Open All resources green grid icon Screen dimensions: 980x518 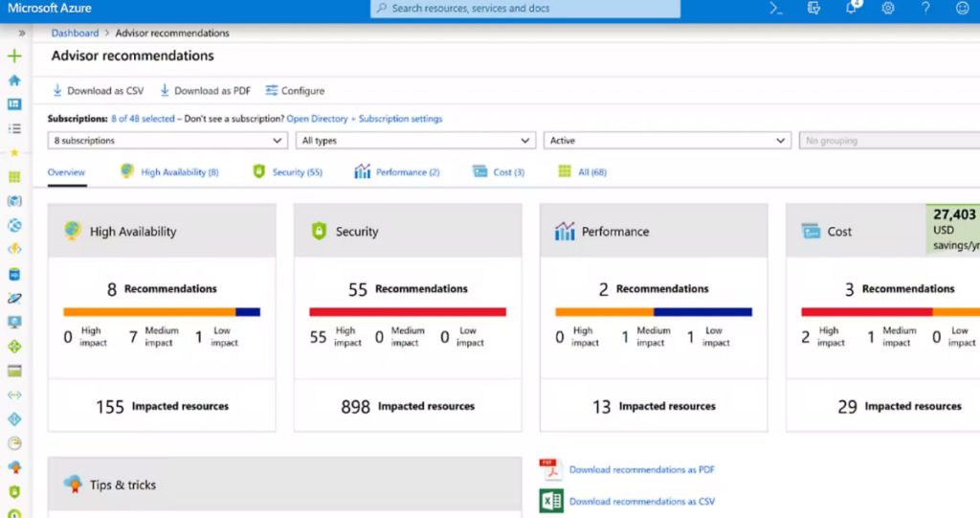14,177
